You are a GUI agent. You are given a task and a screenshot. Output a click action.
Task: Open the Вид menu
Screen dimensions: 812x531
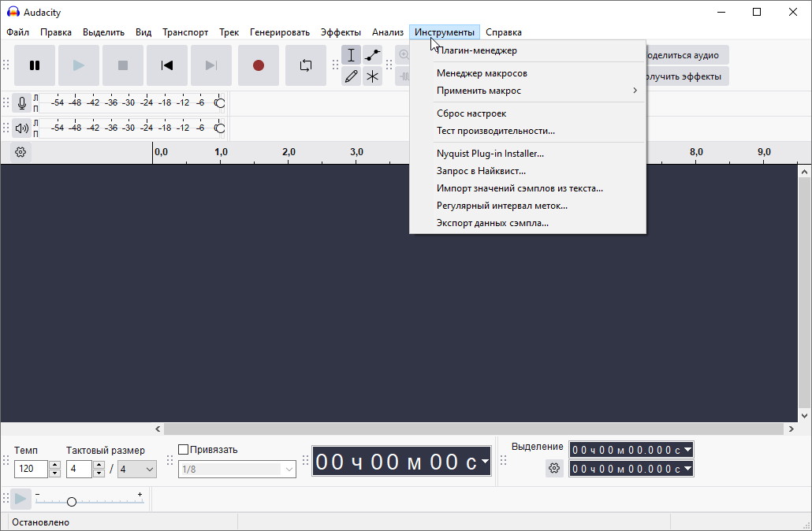tap(143, 32)
